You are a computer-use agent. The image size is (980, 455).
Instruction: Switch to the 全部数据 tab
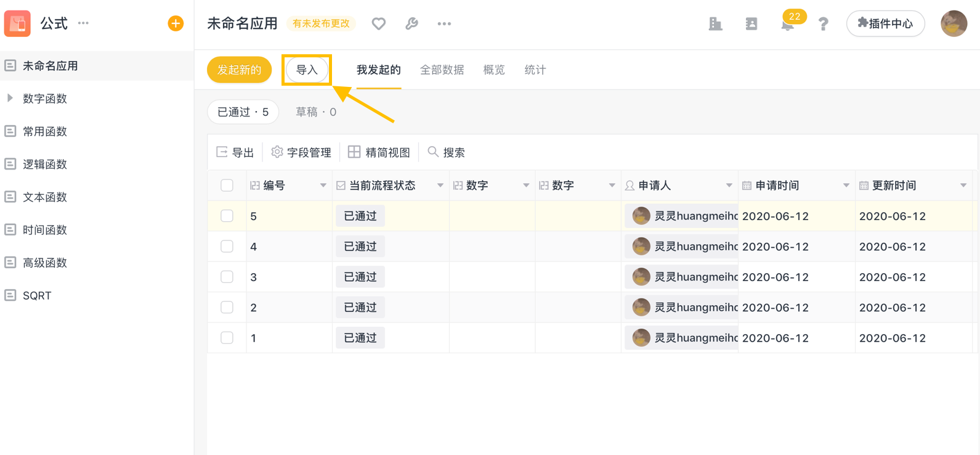(x=442, y=70)
